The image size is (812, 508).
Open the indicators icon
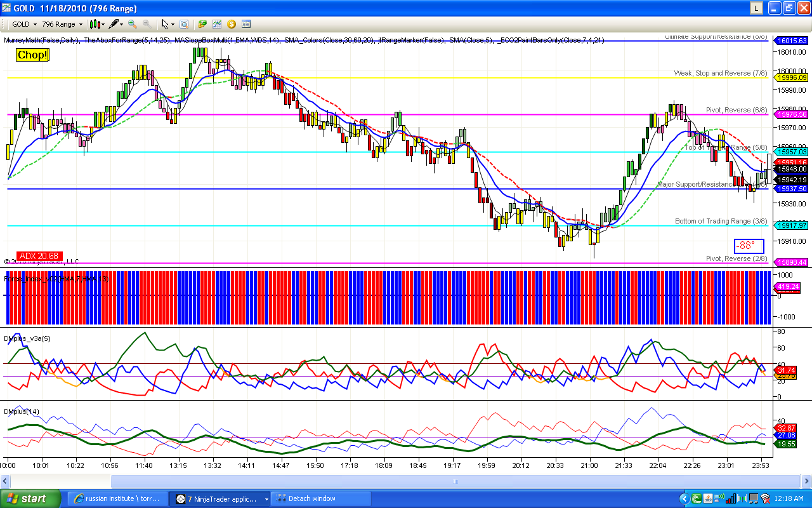217,24
